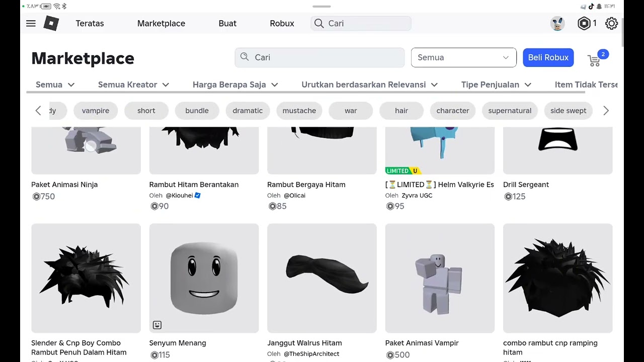Screen dimensions: 644x362
Task: Go to Robux in top navigation
Action: 282,23
